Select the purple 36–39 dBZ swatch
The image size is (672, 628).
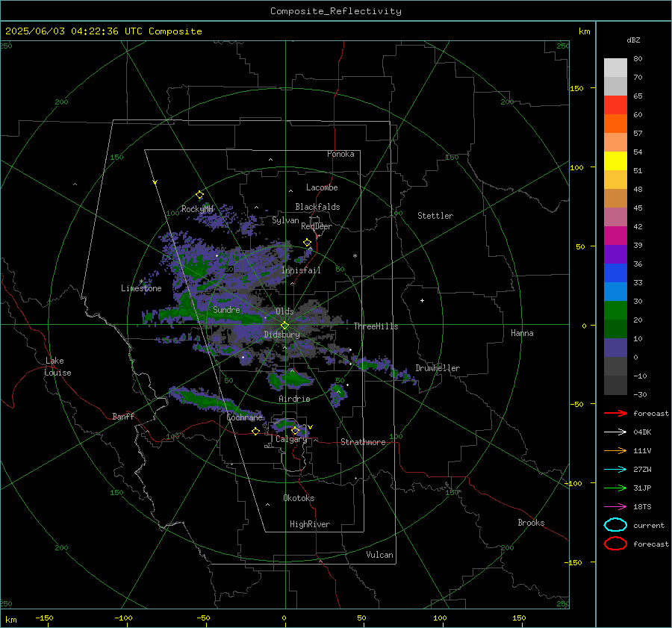pos(615,254)
